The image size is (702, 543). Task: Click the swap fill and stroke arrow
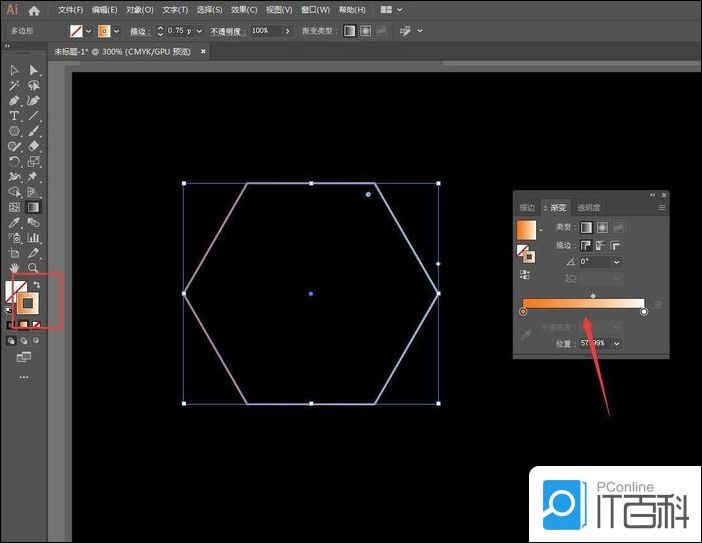[37, 285]
